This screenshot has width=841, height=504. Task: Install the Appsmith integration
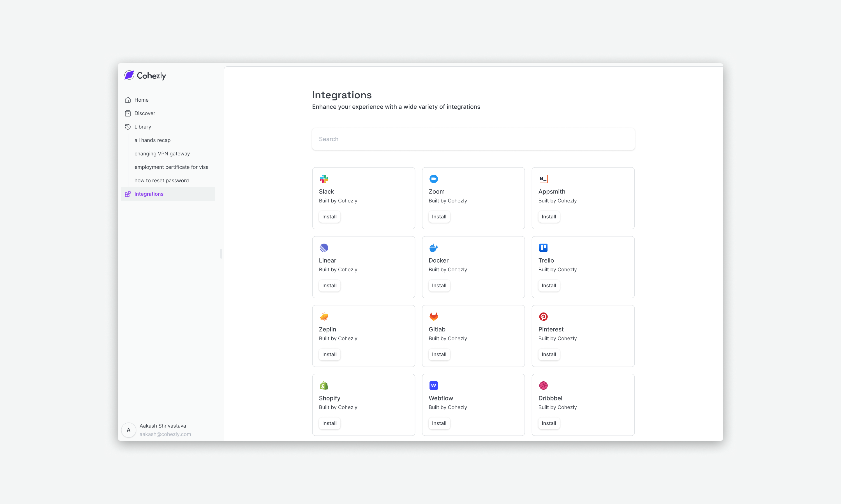pos(549,217)
